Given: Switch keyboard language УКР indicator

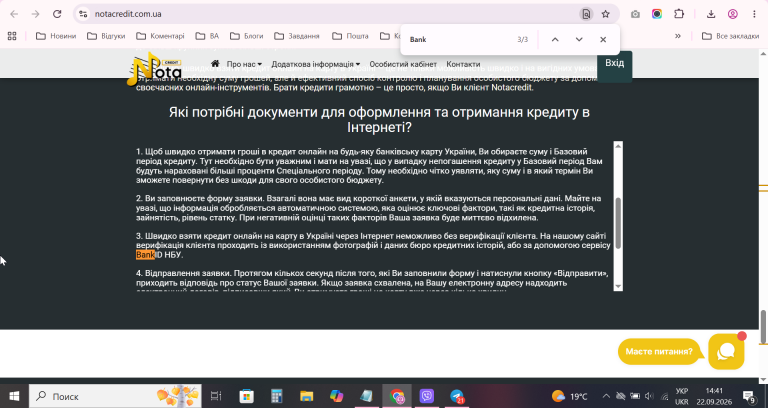Looking at the screenshot, I should 682,396.
